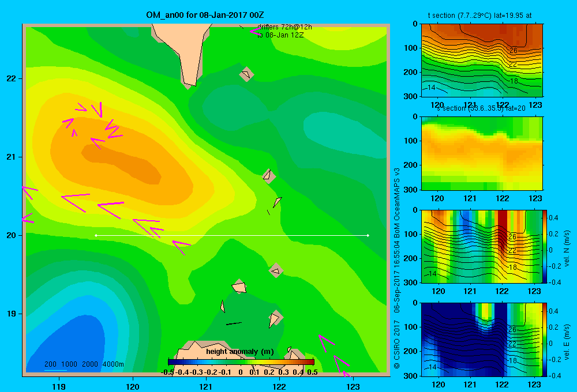Image resolution: width=577 pixels, height=392 pixels.
Task: Click the map title OM_an00 for 08-Jan-2017 00Z
Action: point(205,15)
